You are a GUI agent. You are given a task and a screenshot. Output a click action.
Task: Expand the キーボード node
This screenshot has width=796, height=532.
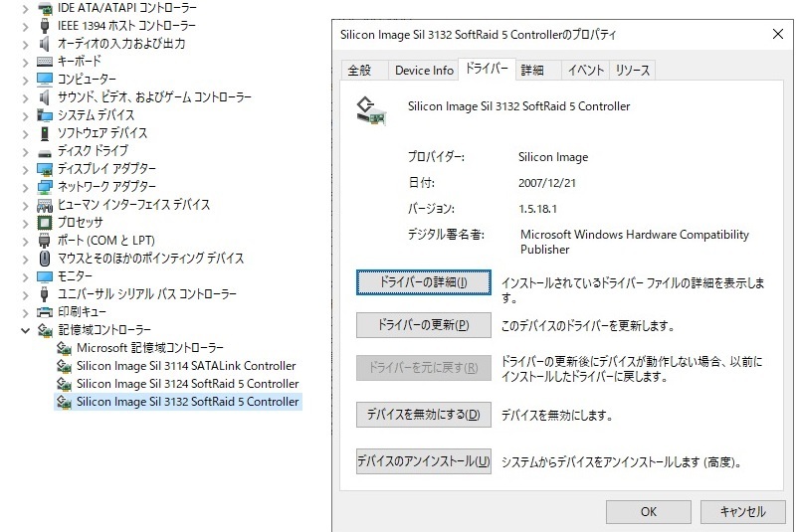pyautogui.click(x=26, y=62)
